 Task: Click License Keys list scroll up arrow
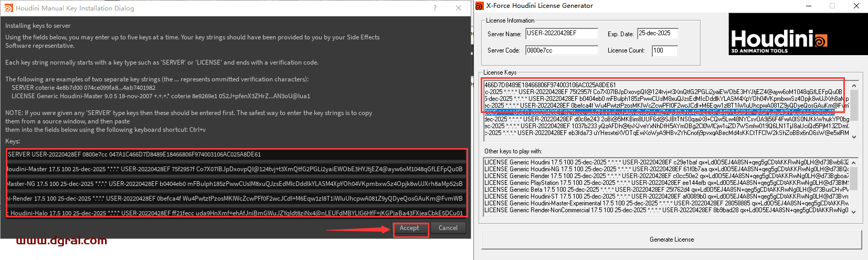[854, 85]
